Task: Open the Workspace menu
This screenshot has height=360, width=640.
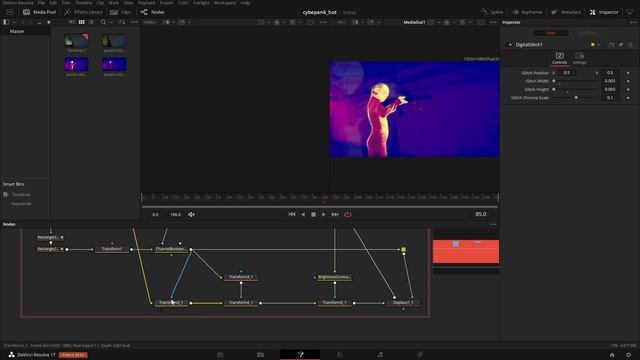Action: (225, 3)
